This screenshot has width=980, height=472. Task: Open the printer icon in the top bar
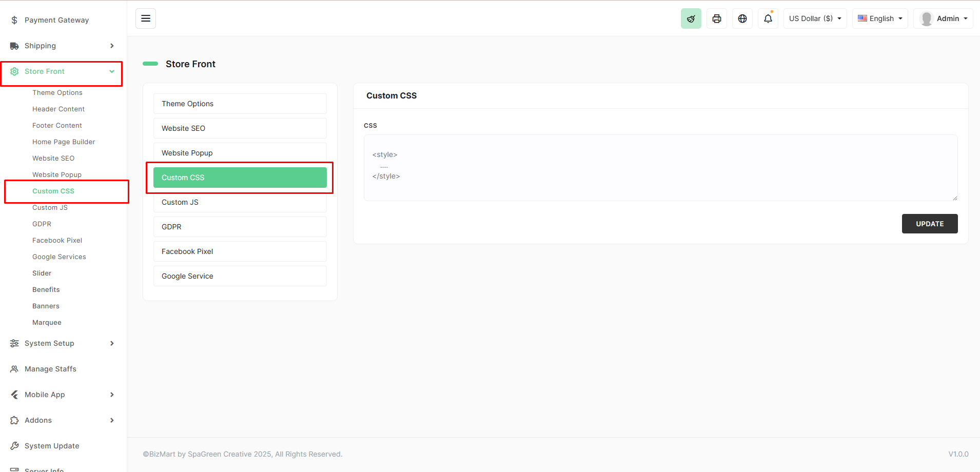(x=716, y=18)
